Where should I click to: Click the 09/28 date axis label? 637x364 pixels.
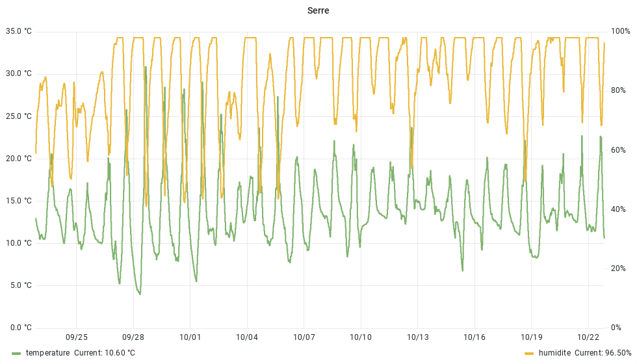(133, 337)
